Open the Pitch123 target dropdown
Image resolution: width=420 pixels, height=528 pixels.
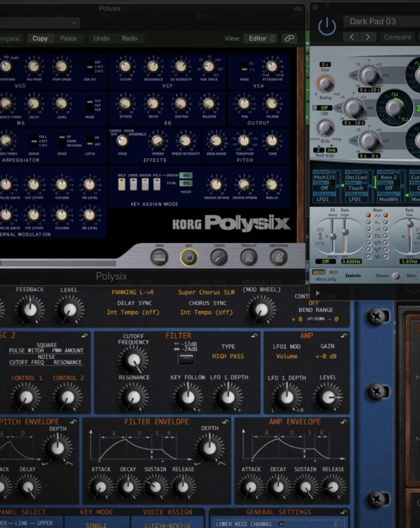(325, 177)
